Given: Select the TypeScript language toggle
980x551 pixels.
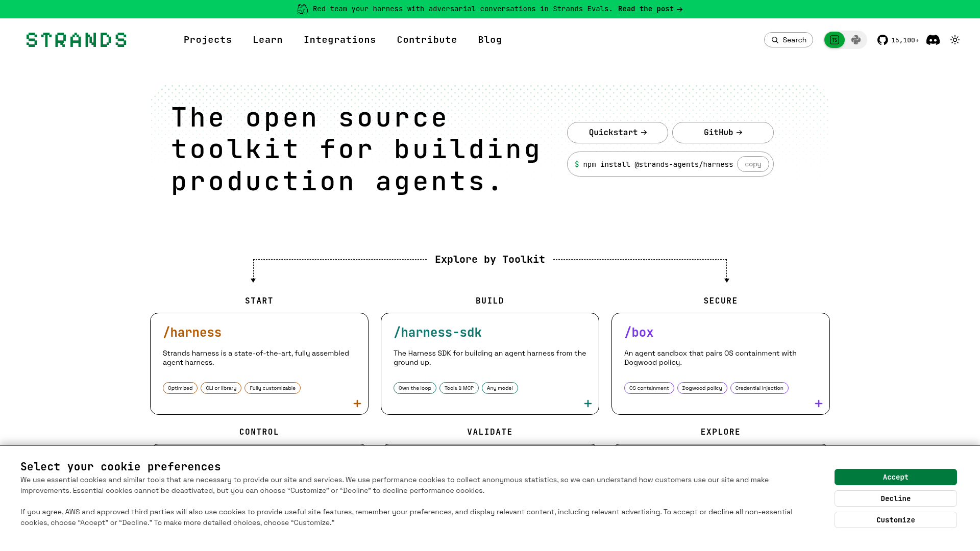Looking at the screenshot, I should [835, 40].
